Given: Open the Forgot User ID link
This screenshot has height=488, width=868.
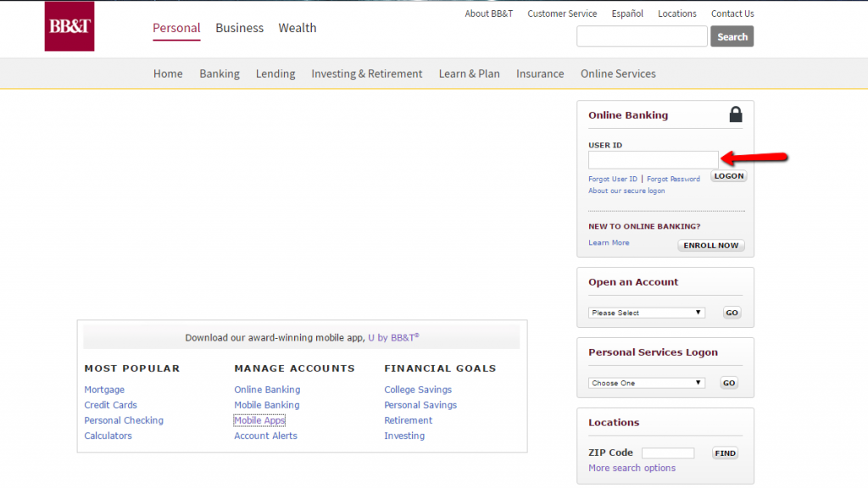Looking at the screenshot, I should pyautogui.click(x=613, y=180).
